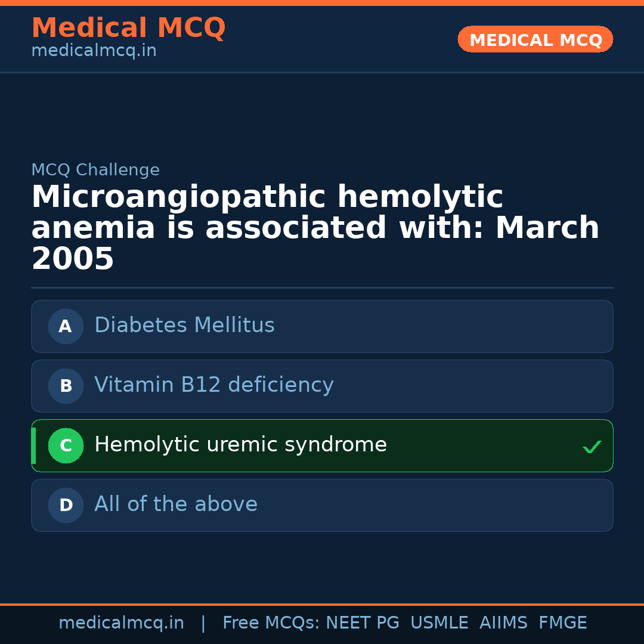644x644 pixels.
Task: Click the Medical MCQ header title
Action: pos(128,28)
